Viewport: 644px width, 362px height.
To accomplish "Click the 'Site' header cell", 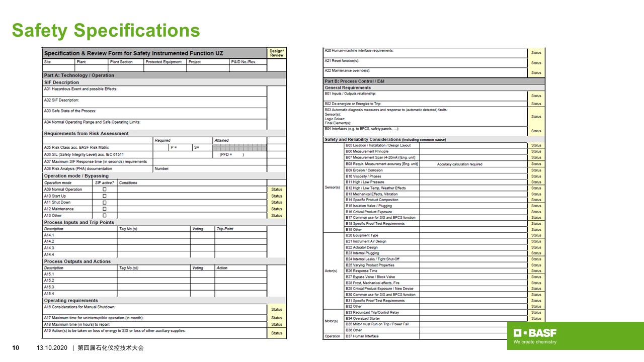I will pos(59,62).
